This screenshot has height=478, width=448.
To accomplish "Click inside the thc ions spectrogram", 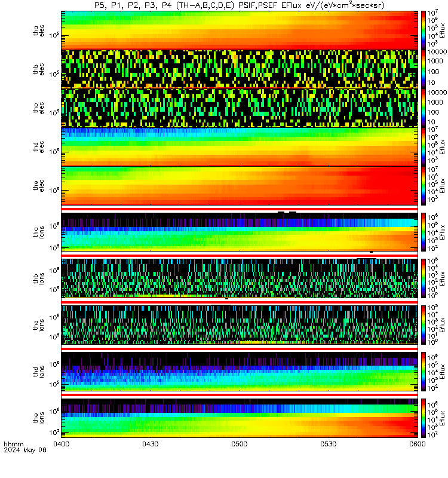I will pyautogui.click(x=240, y=325).
